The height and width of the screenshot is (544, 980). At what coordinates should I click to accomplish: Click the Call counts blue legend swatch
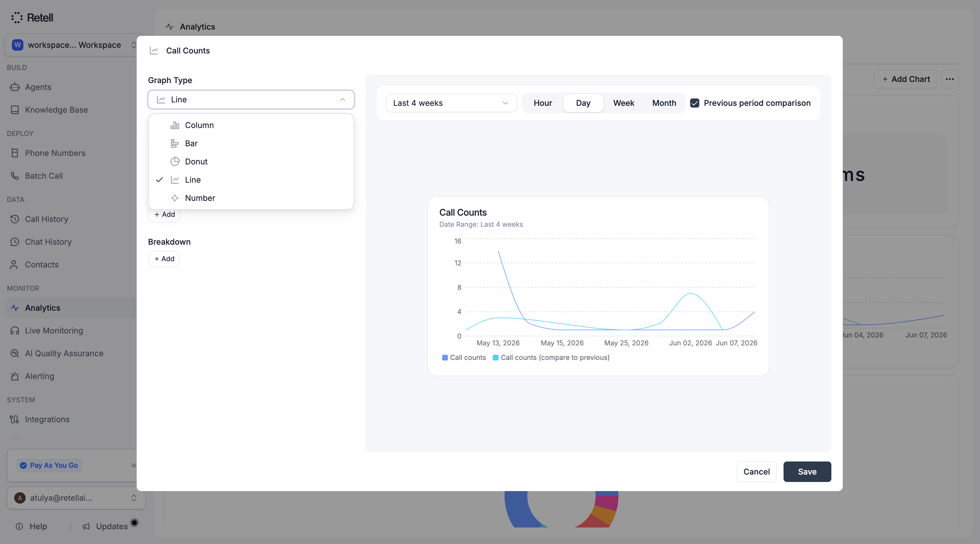tap(445, 358)
